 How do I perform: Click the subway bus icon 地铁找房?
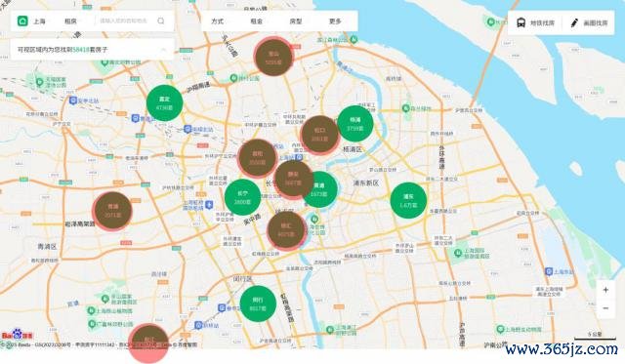521,22
